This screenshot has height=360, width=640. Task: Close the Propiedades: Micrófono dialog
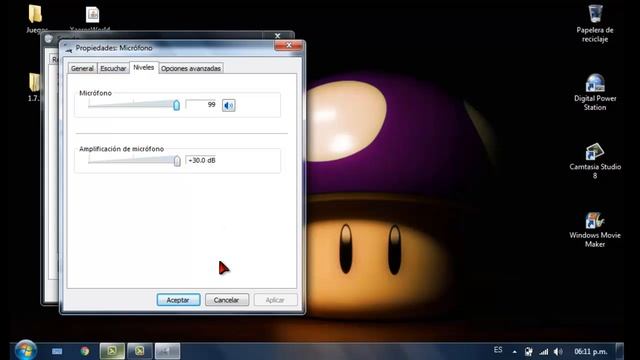tap(289, 45)
